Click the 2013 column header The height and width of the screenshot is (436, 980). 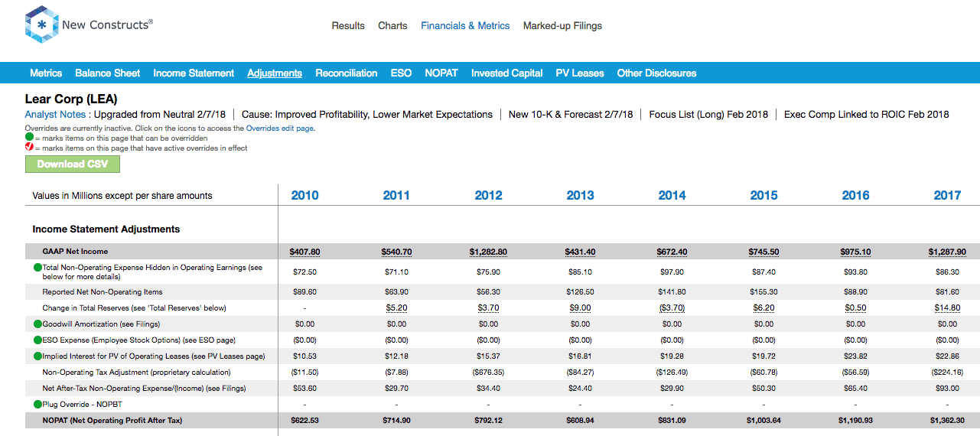click(580, 196)
